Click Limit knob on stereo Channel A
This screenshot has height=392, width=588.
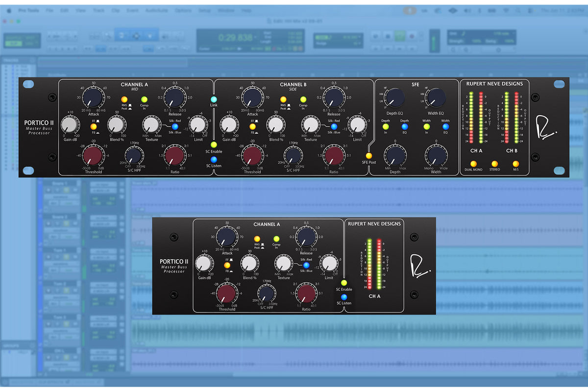click(198, 124)
